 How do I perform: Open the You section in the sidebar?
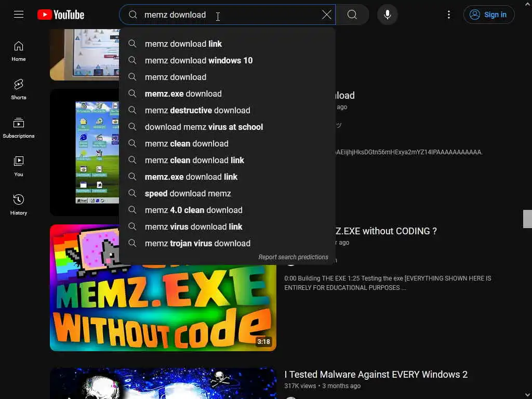[x=19, y=166]
